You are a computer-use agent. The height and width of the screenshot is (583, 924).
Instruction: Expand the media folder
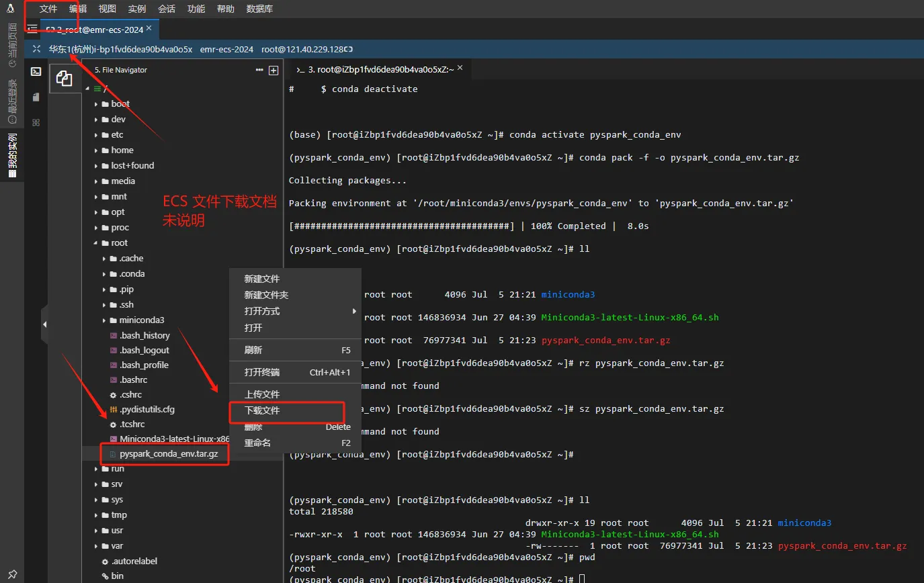pyautogui.click(x=96, y=181)
